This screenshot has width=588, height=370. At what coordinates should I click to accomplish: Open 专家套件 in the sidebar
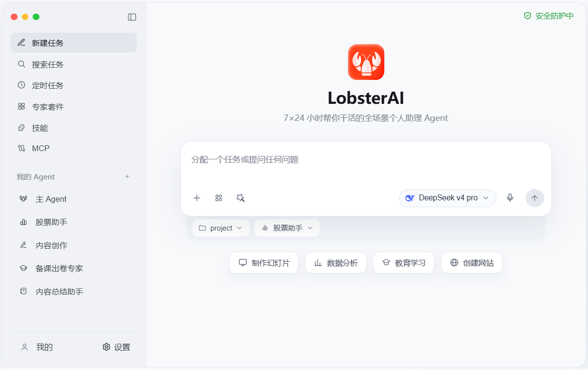click(74, 106)
